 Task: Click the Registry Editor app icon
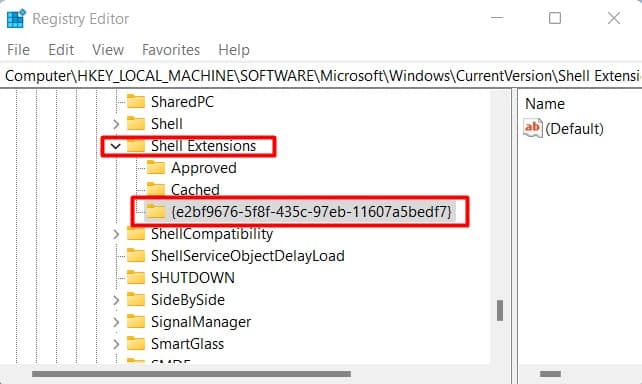point(16,19)
